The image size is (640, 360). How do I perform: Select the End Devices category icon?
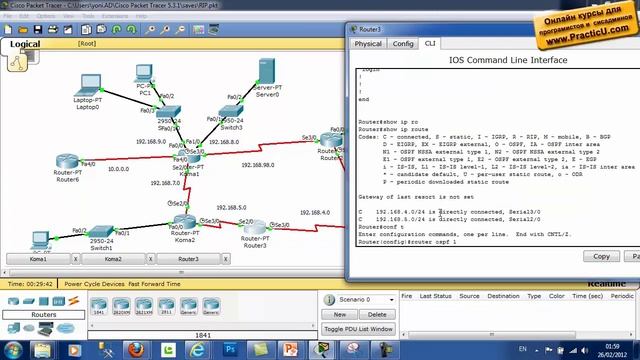coord(13,328)
